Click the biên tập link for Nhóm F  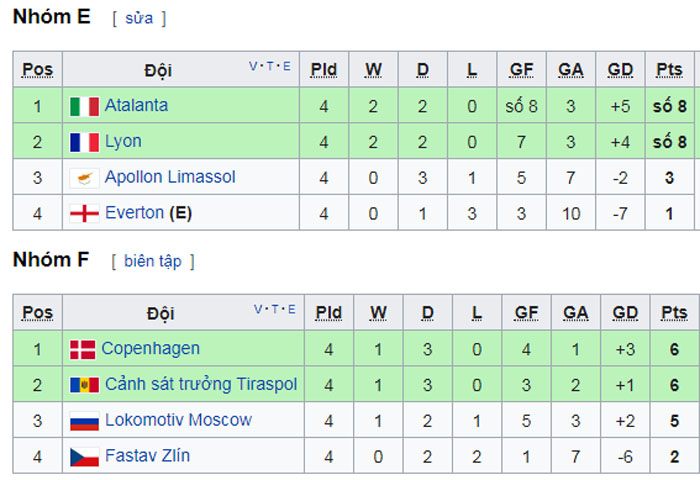[x=153, y=261]
